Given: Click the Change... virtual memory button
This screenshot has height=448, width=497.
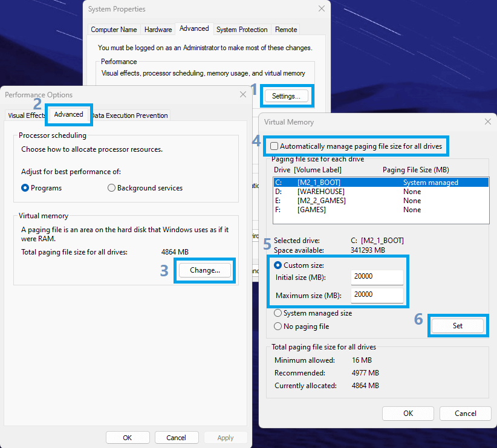Looking at the screenshot, I should [205, 270].
